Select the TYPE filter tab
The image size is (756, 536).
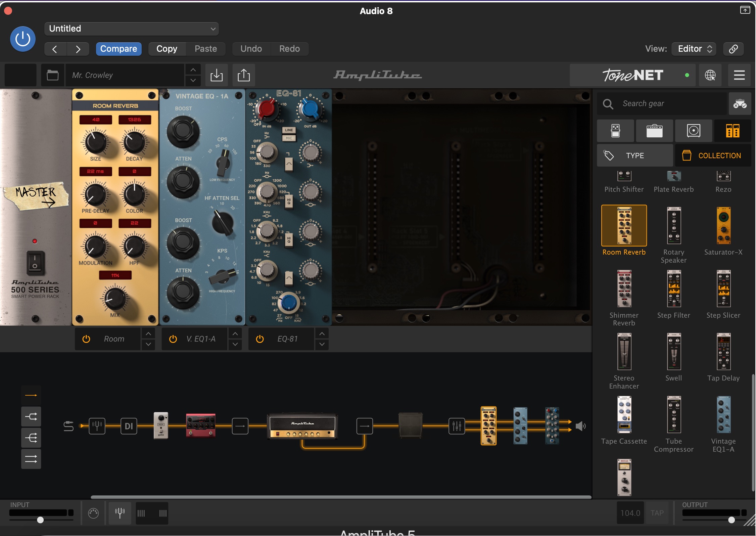635,155
